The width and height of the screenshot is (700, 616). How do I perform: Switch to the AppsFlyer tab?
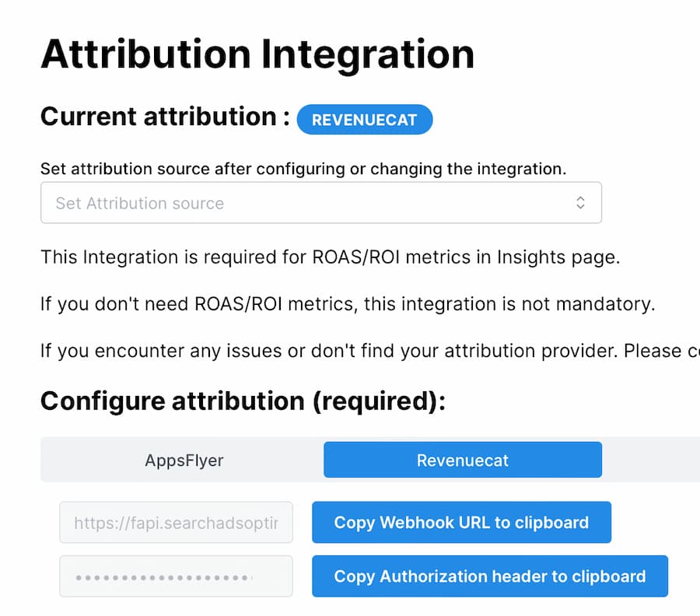184,460
